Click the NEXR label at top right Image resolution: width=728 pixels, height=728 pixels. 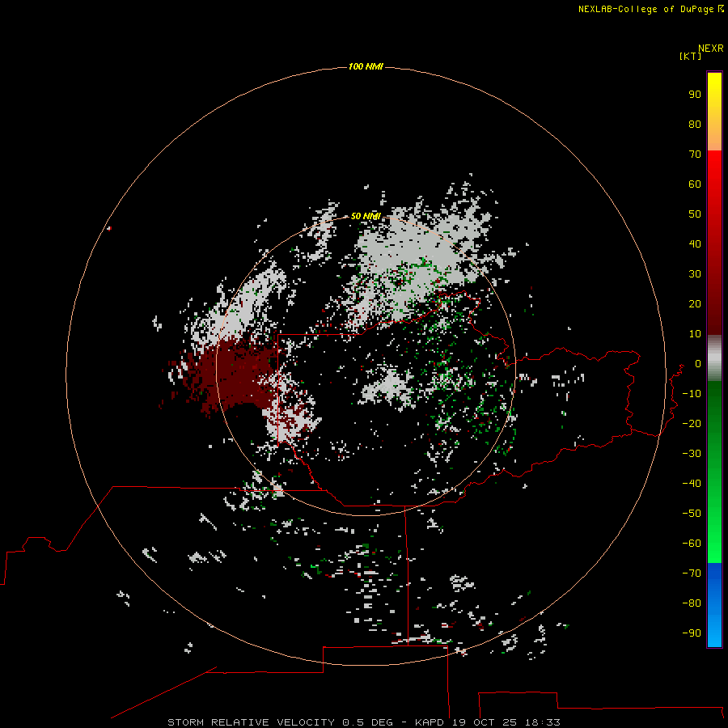click(x=711, y=49)
